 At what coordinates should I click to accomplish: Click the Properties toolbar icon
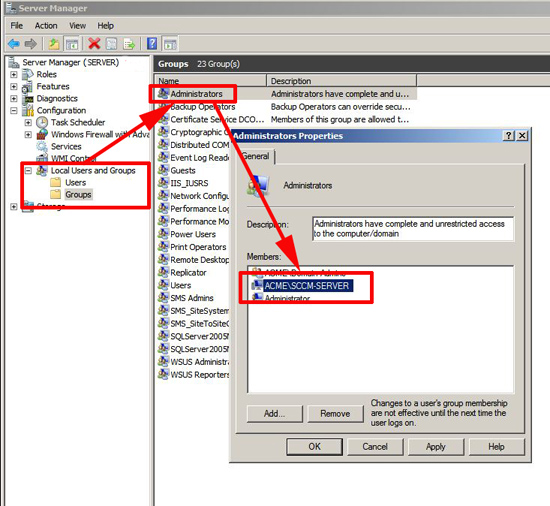click(112, 44)
